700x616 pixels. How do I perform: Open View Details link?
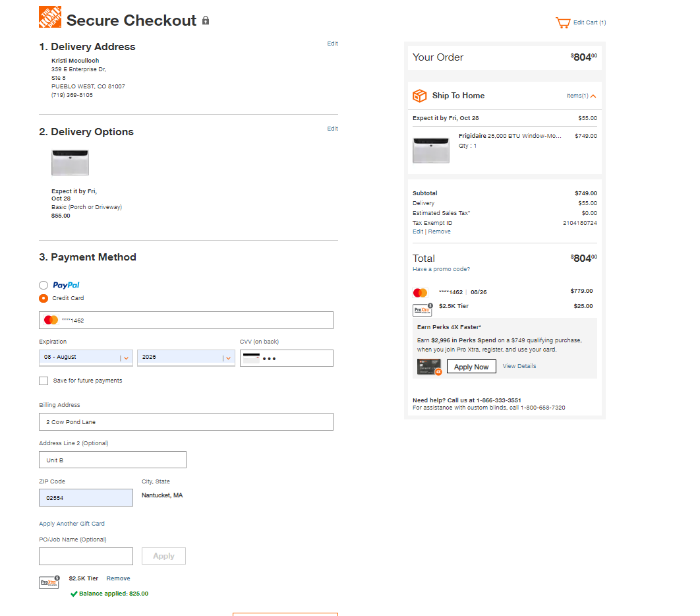point(519,366)
